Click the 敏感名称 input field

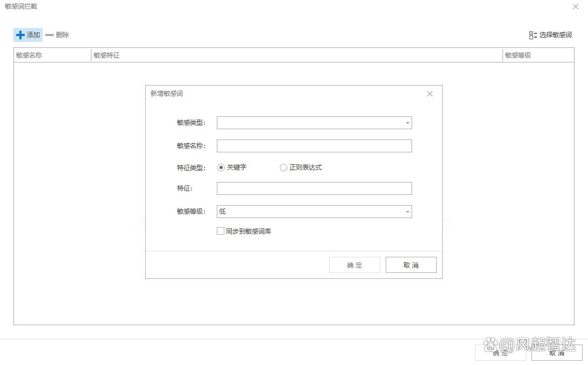point(314,146)
